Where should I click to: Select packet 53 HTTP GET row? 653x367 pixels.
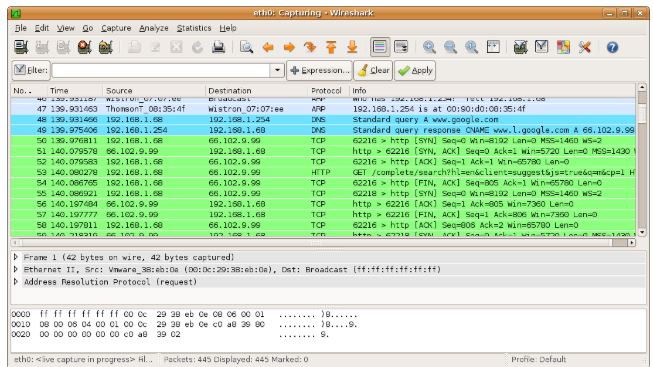[323, 172]
